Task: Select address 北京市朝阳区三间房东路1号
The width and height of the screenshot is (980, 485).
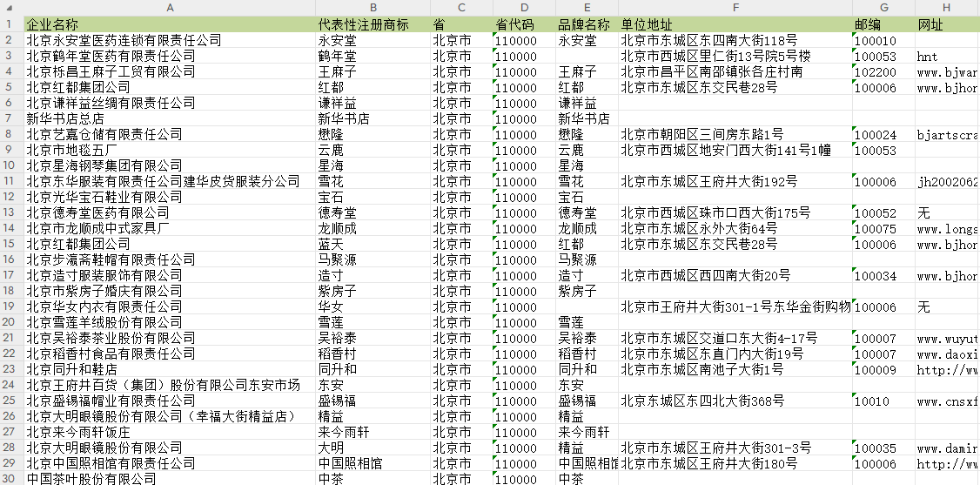Action: [x=735, y=134]
